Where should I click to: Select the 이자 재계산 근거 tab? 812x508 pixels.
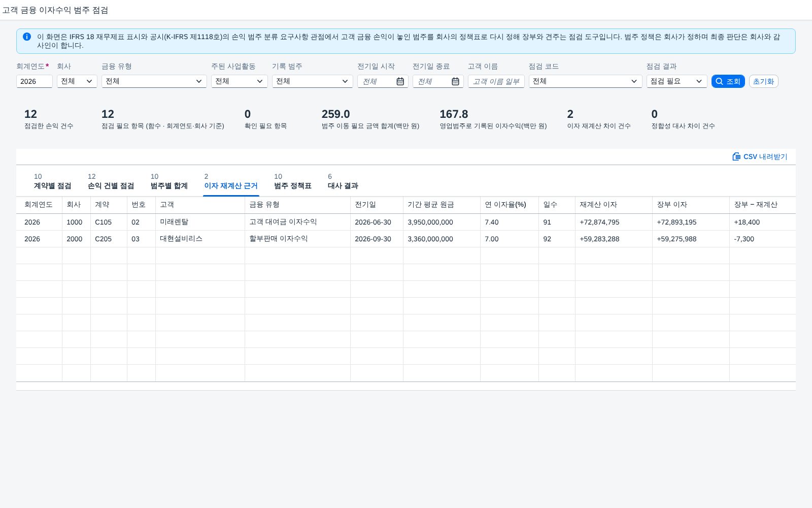(231, 181)
